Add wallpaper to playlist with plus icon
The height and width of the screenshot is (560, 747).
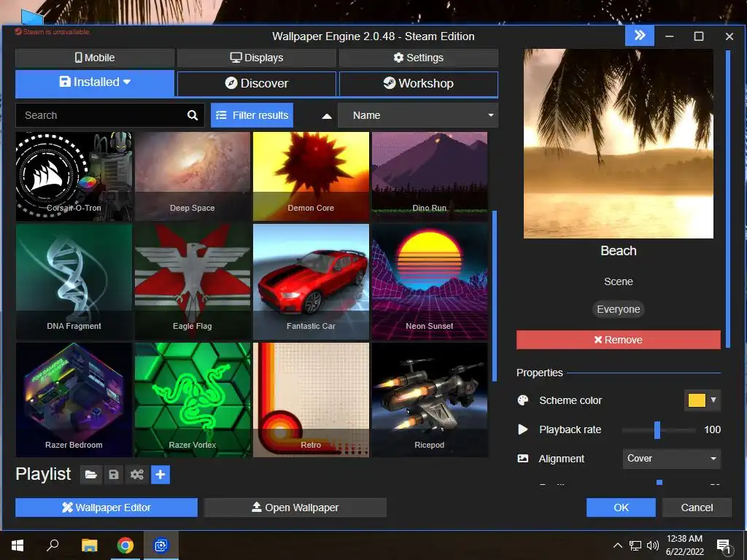pos(160,475)
